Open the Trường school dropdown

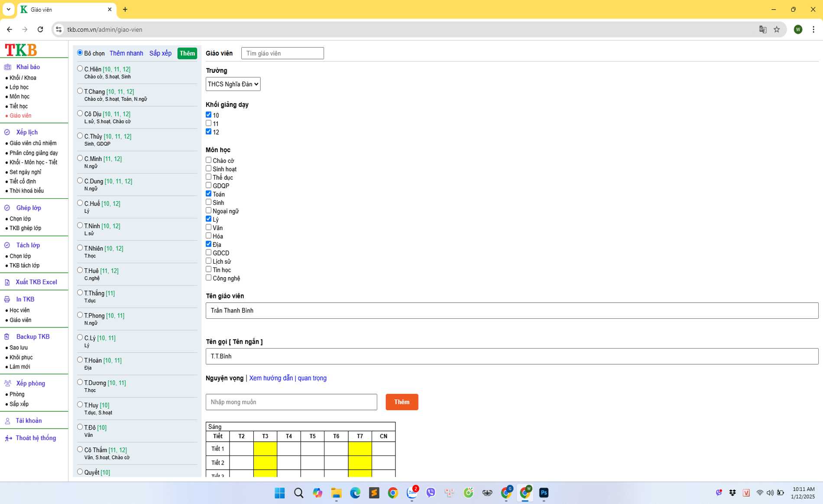click(x=233, y=84)
